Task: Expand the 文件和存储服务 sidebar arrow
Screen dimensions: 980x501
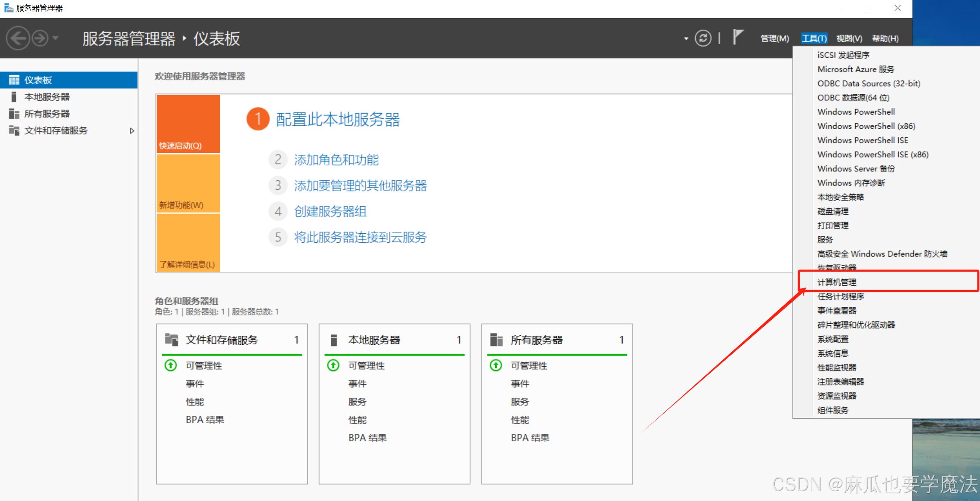Action: [x=132, y=130]
